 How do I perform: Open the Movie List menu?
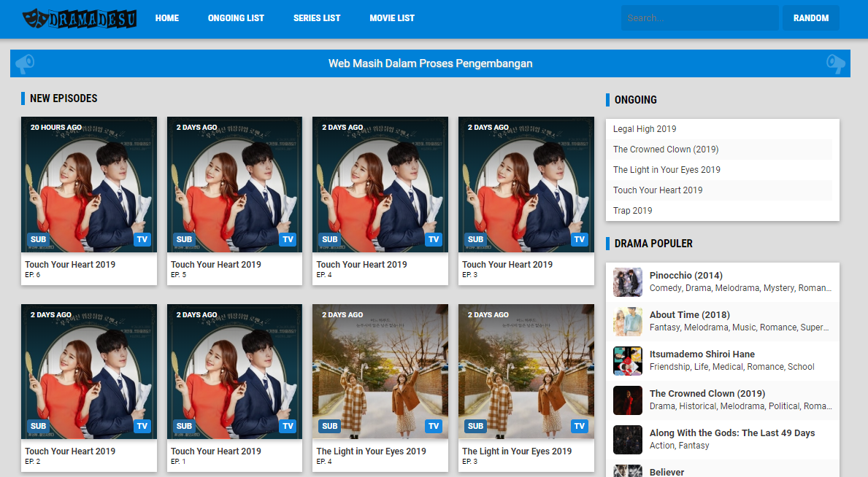click(x=392, y=18)
